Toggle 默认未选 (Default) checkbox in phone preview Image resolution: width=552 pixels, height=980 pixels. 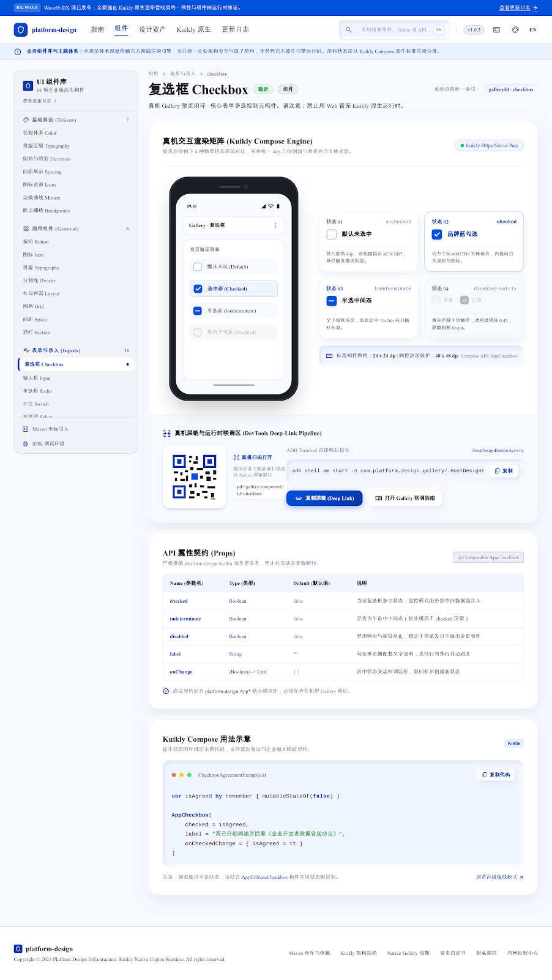coord(197,267)
